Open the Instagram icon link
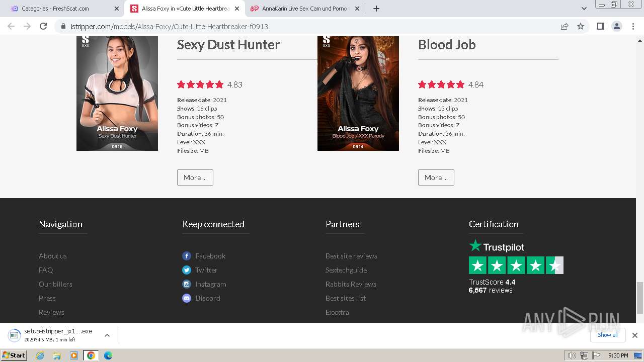 [x=187, y=284]
